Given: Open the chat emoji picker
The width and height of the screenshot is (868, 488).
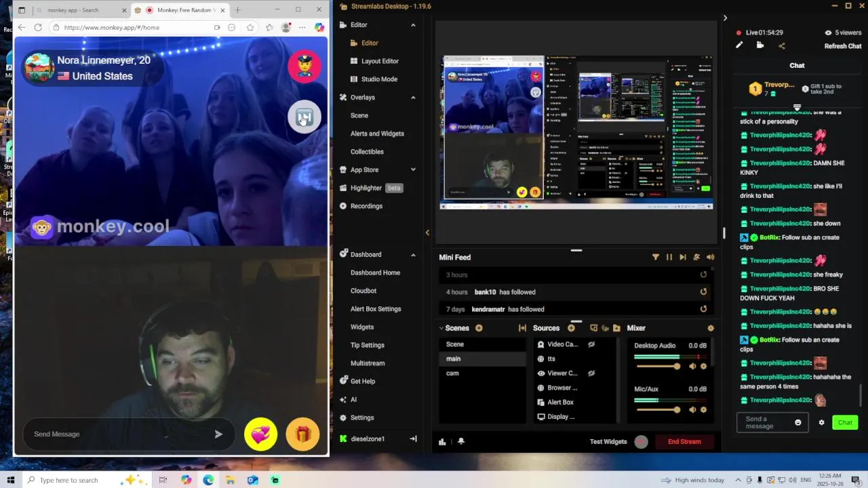Looking at the screenshot, I should point(798,422).
